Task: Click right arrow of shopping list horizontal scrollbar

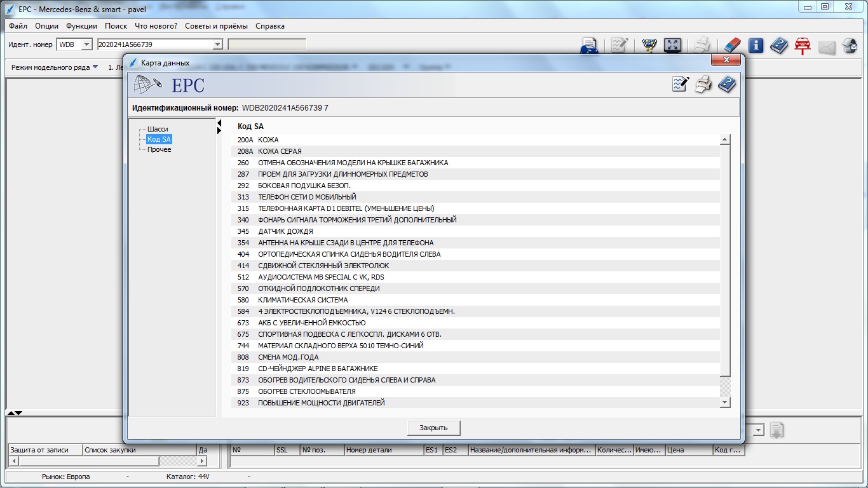Action: [x=203, y=461]
